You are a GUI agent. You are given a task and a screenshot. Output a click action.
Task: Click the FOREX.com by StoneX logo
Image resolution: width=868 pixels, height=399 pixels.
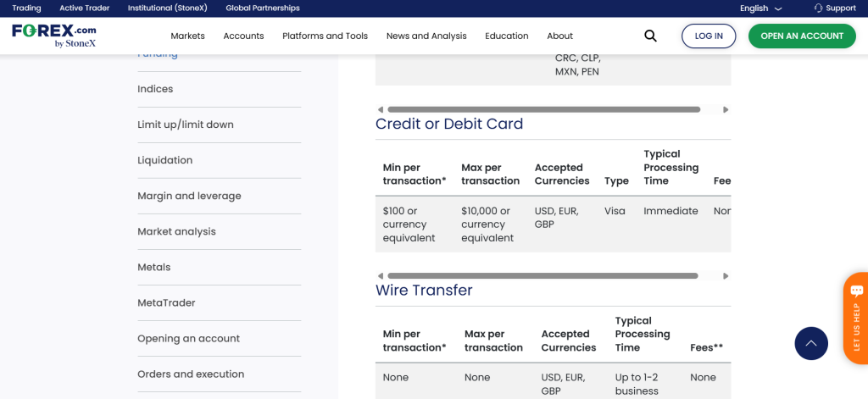click(54, 36)
